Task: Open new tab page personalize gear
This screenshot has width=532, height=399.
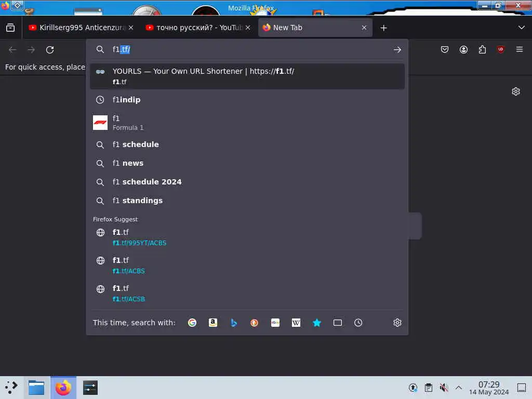Action: click(516, 91)
